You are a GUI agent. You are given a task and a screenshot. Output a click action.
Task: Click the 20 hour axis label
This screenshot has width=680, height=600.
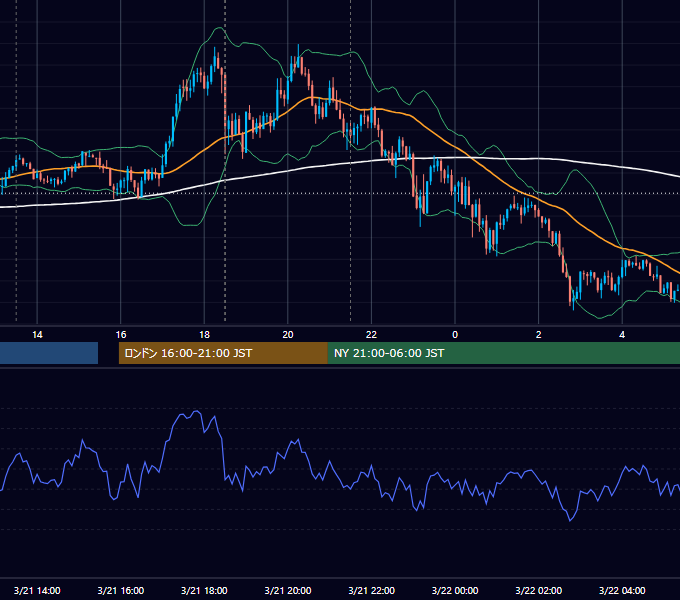pyautogui.click(x=288, y=334)
